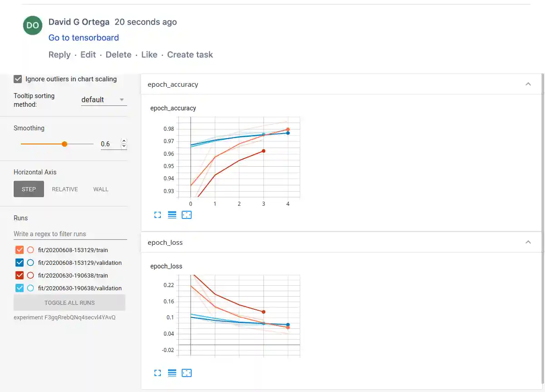Collapse the epoch_accuracy card
The width and height of the screenshot is (545, 392).
(x=528, y=84)
